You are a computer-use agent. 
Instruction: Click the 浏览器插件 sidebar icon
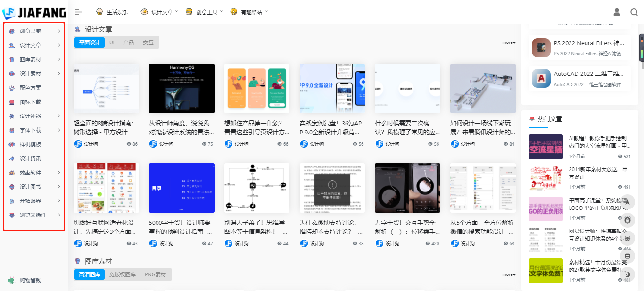[x=12, y=215]
